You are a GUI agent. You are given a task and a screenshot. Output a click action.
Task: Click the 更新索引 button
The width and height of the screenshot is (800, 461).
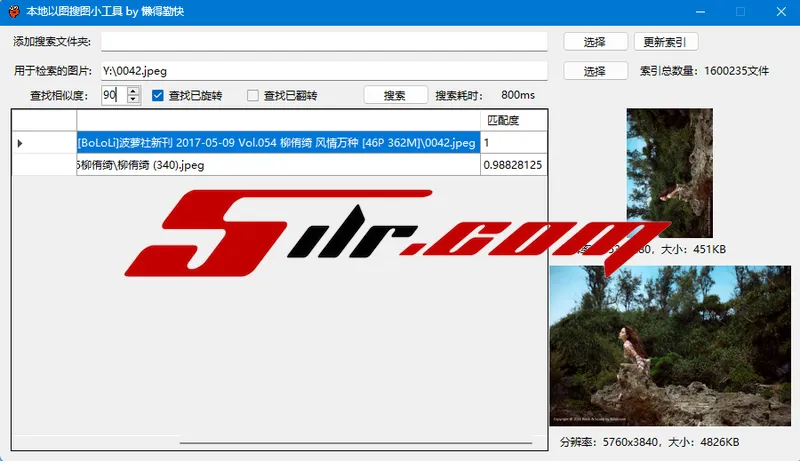coord(666,42)
